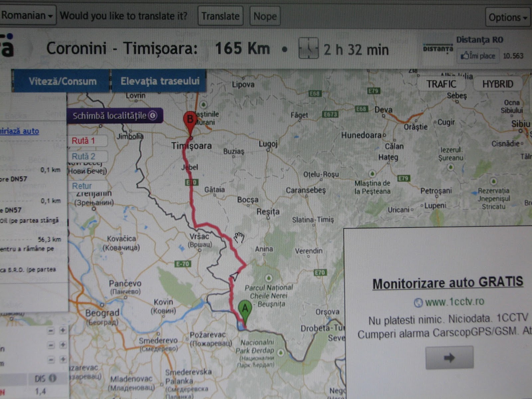
Task: Click the info icon next to DIS
Action: tap(53, 378)
